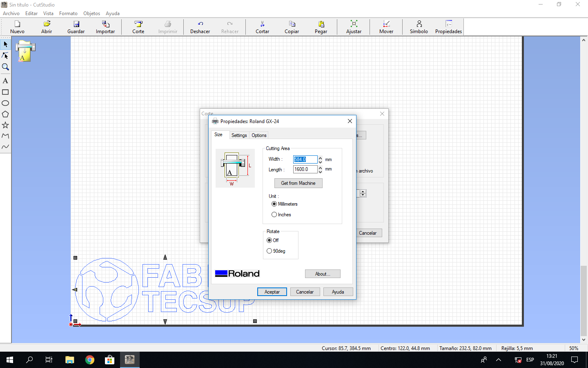This screenshot has height=368, width=588.
Task: Open the Editar menu
Action: (31, 13)
